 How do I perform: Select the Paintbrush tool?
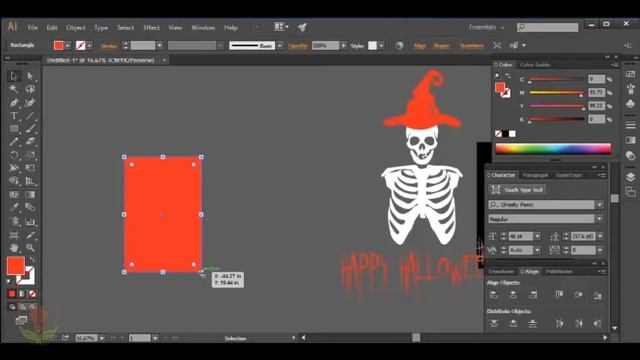[30, 129]
